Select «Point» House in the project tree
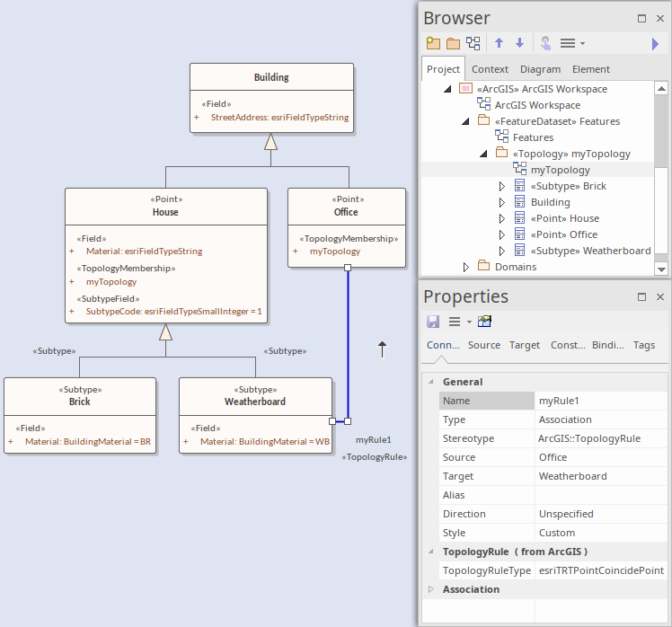Screen dimensions: 672x627 (x=564, y=218)
